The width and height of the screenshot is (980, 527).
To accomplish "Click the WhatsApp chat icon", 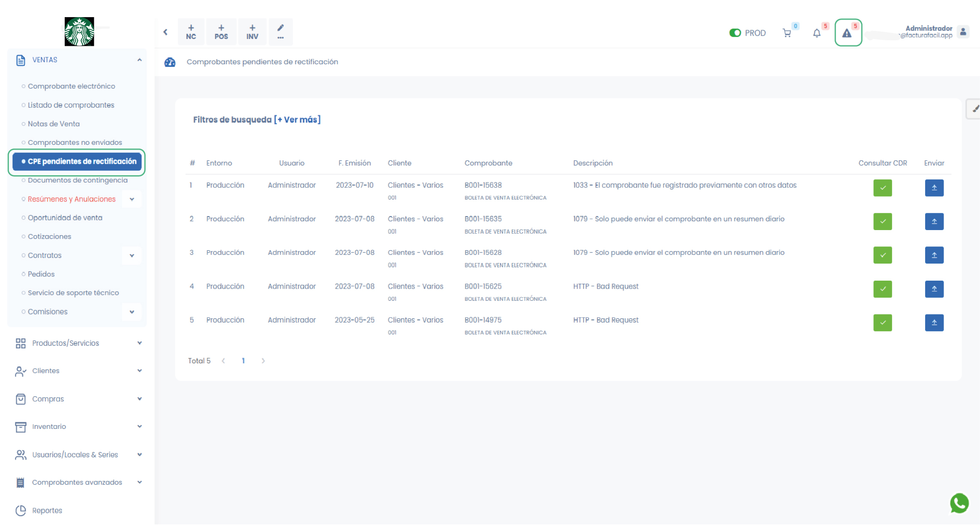I will tap(959, 503).
